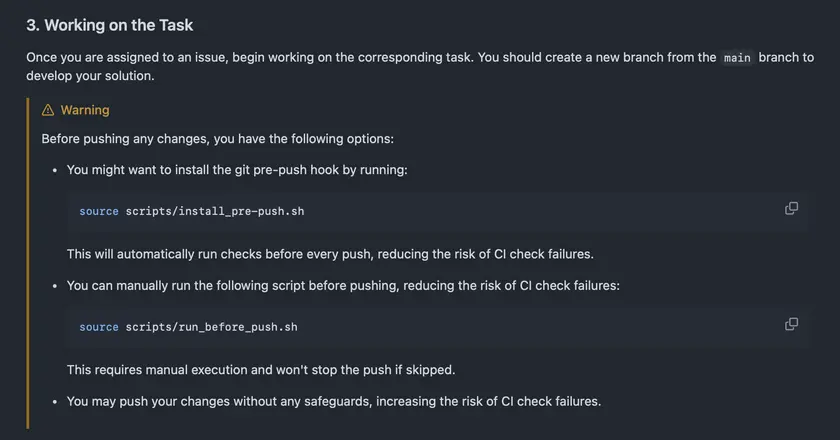Screen dimensions: 840x440
Task: Click the Warning callout label
Action: pos(85,110)
